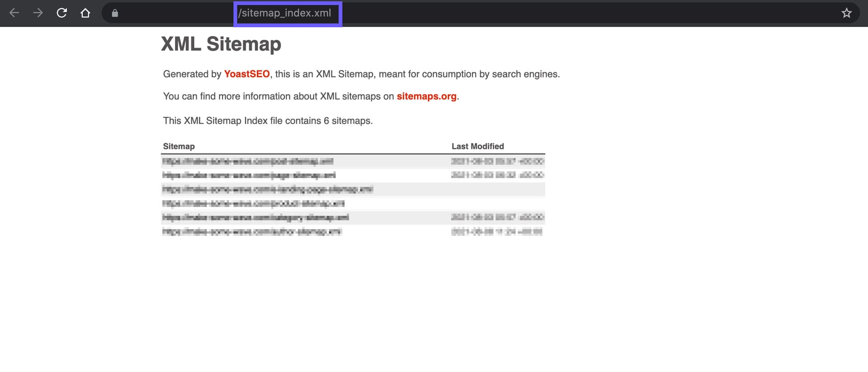The height and width of the screenshot is (372, 868).
Task: Click the last modified date of post-sitemap row
Action: (x=497, y=161)
